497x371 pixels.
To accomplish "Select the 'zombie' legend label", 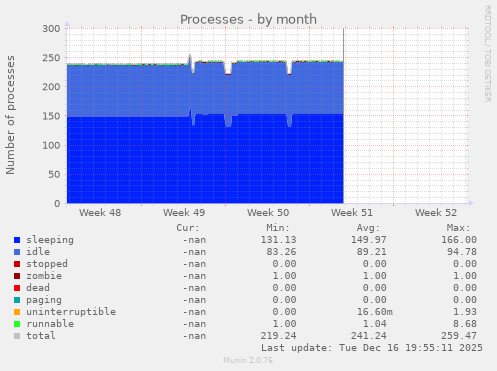I will tap(44, 276).
